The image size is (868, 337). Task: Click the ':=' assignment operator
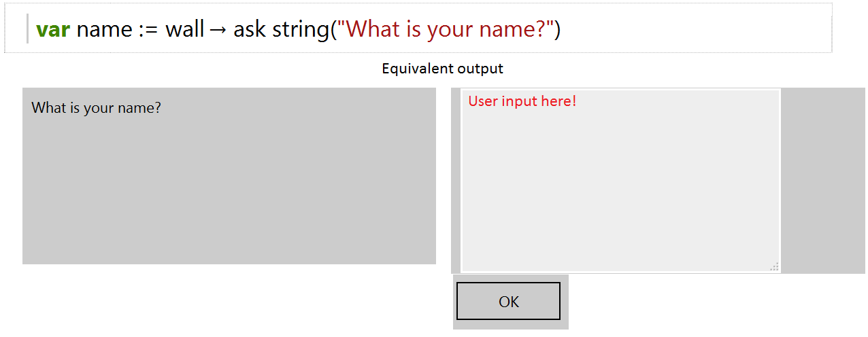pos(148,31)
